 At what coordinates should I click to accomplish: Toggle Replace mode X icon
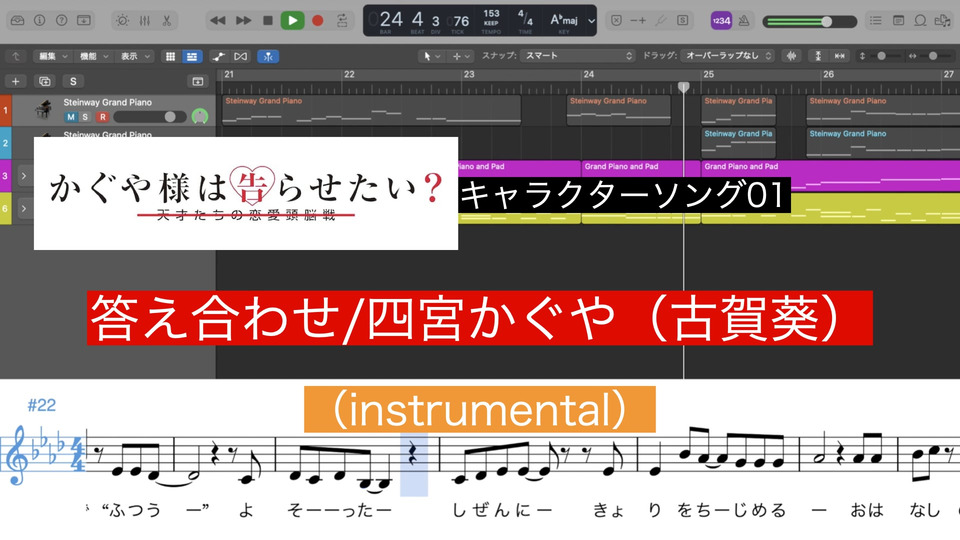(x=617, y=20)
